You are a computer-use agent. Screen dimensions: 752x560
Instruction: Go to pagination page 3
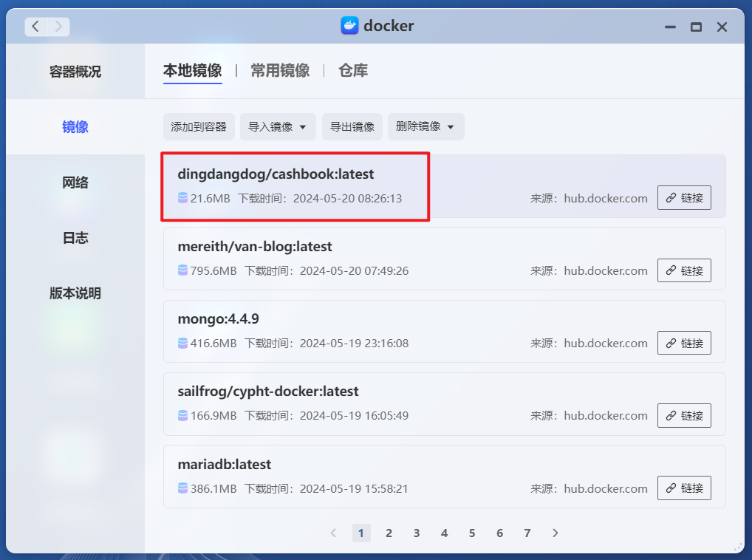(x=417, y=533)
